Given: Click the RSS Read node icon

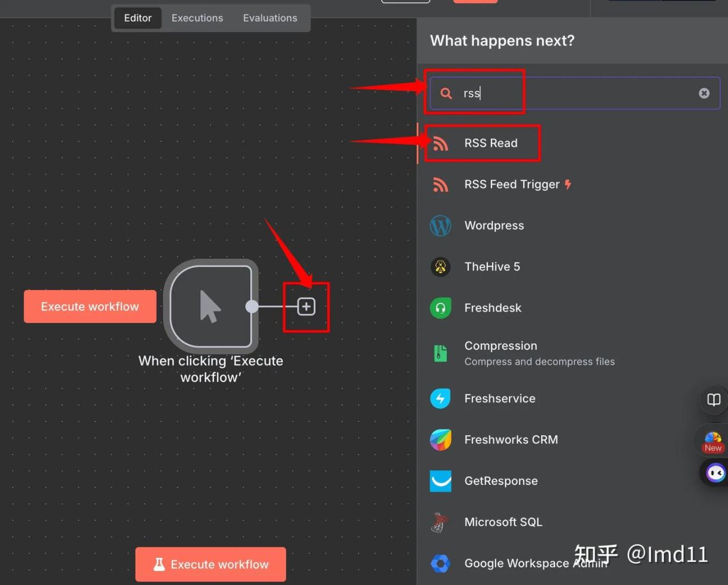Looking at the screenshot, I should pyautogui.click(x=440, y=143).
